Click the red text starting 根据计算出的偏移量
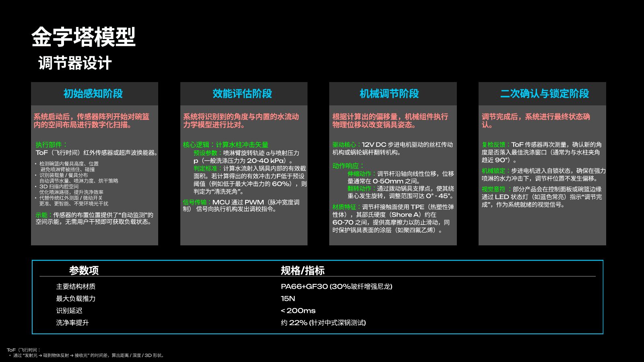The height and width of the screenshot is (362, 644). click(390, 121)
